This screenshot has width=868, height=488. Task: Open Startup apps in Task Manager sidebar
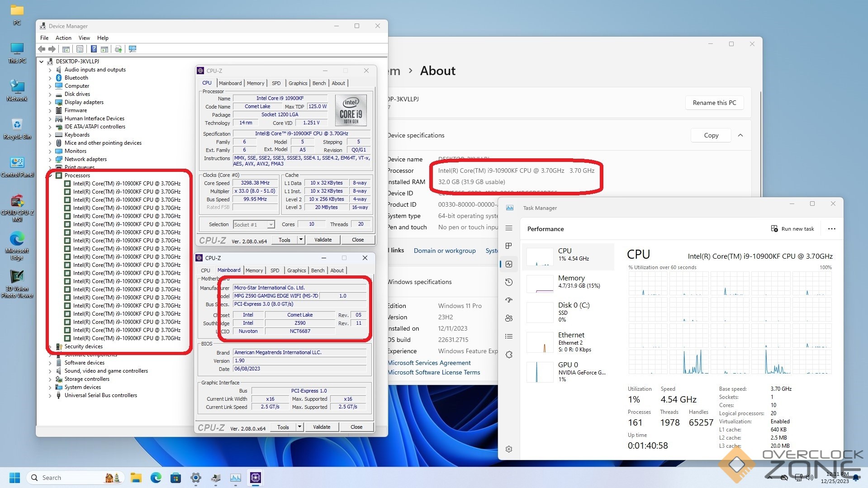click(509, 300)
